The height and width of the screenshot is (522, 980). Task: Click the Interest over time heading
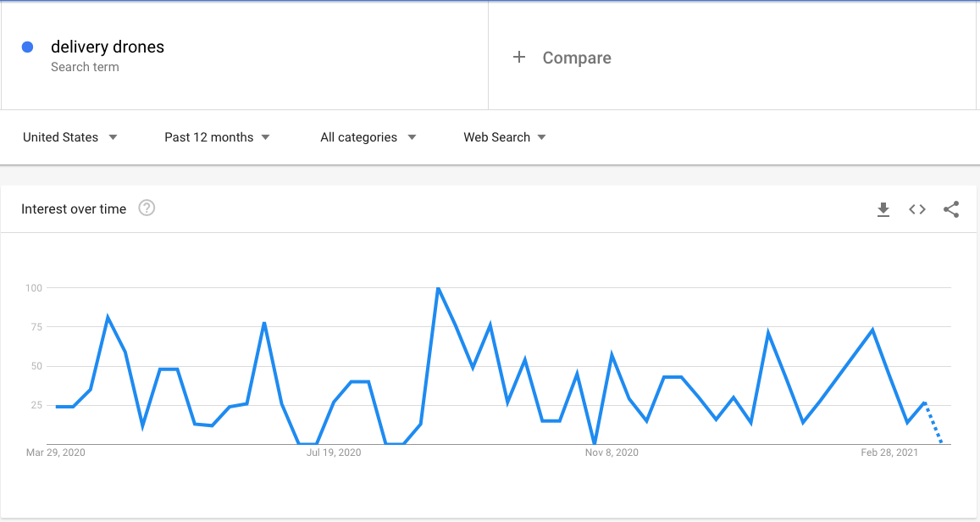tap(74, 209)
